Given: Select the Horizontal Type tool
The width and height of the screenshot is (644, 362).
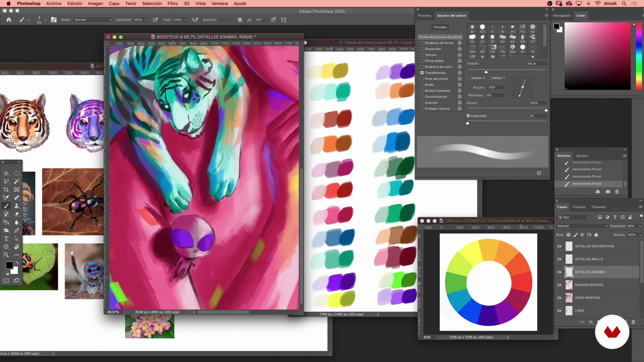Looking at the screenshot, I should pyautogui.click(x=6, y=239).
